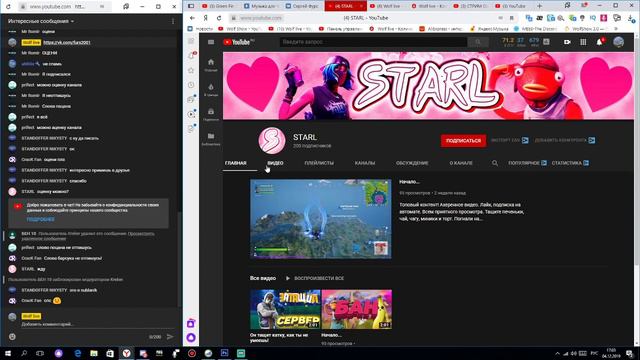
Task: Open the Aliexpress bookmark
Action: [x=442, y=29]
